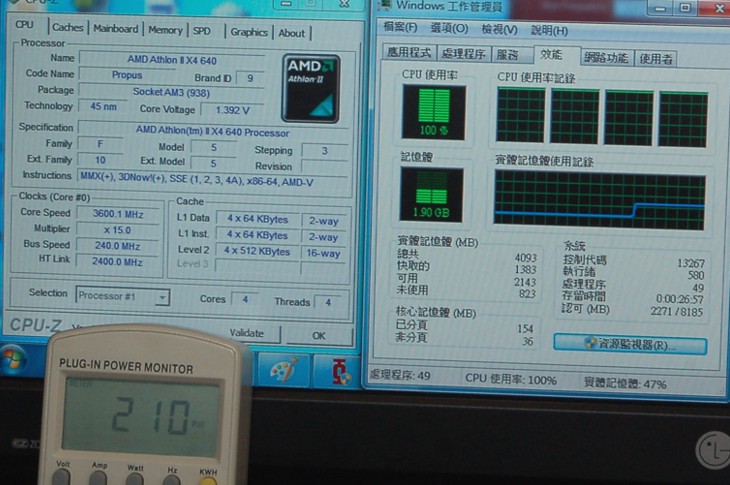
Task: Open the 檢視(V) menu in Task Manager
Action: [x=499, y=29]
